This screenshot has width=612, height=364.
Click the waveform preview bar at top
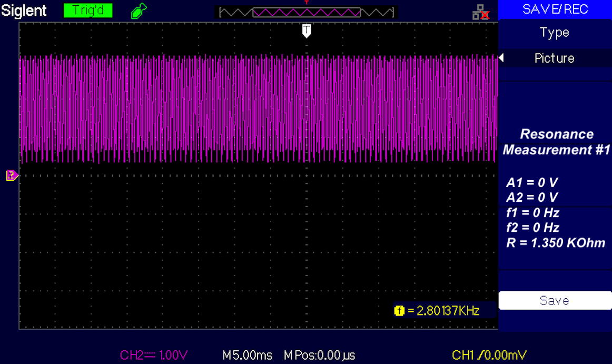306,12
